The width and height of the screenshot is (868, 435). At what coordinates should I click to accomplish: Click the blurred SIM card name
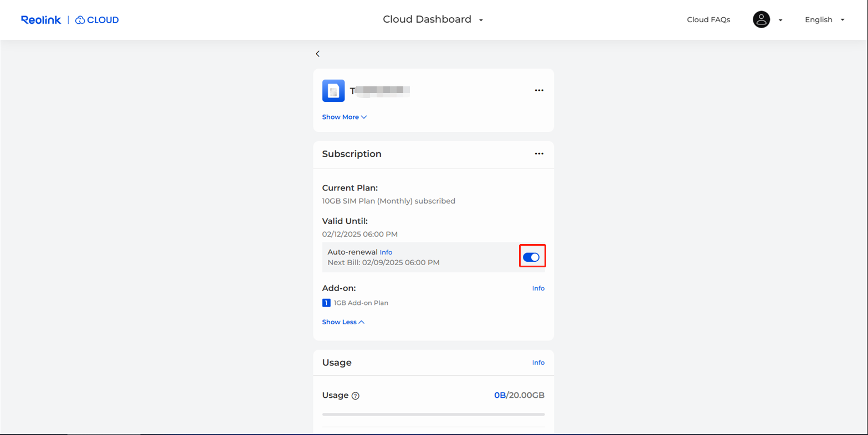point(380,91)
